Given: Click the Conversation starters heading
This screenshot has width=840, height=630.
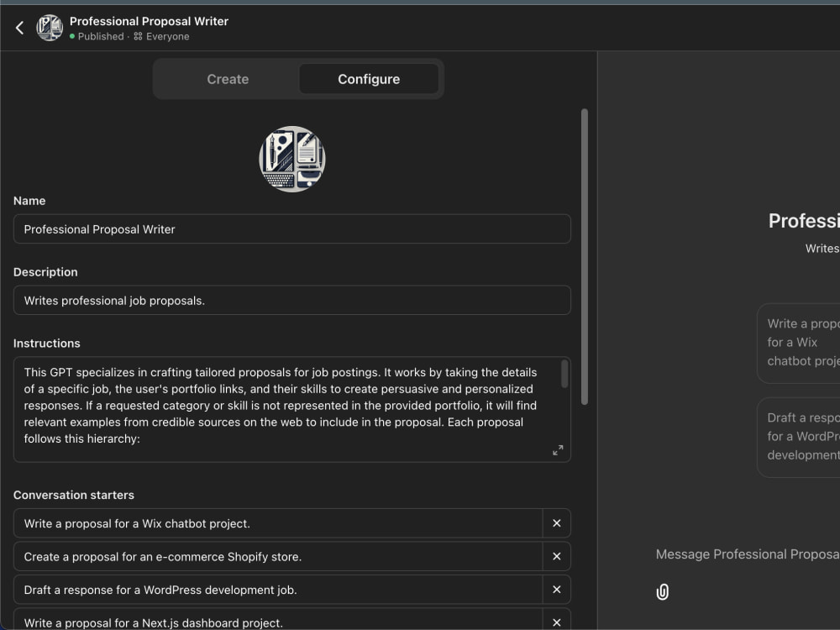Looking at the screenshot, I should coord(74,495).
